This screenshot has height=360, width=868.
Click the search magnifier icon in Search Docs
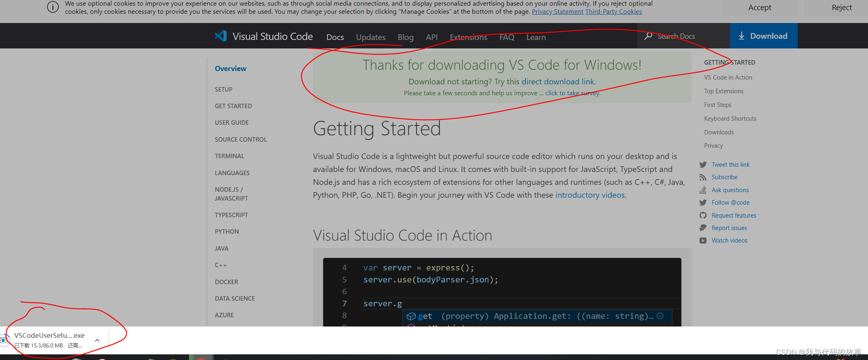(648, 36)
